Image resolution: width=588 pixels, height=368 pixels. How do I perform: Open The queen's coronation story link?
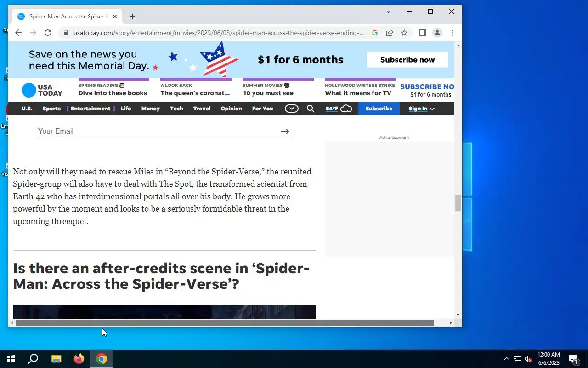pos(195,93)
